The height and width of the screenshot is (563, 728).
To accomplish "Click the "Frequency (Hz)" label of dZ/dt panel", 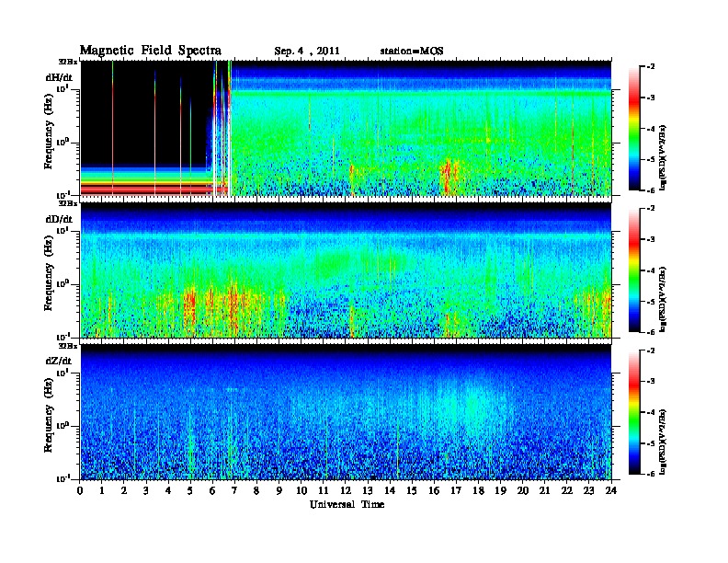I will click(x=49, y=416).
